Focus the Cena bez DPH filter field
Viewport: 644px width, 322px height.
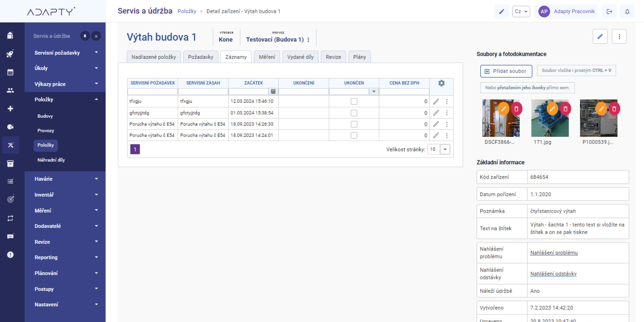click(404, 92)
